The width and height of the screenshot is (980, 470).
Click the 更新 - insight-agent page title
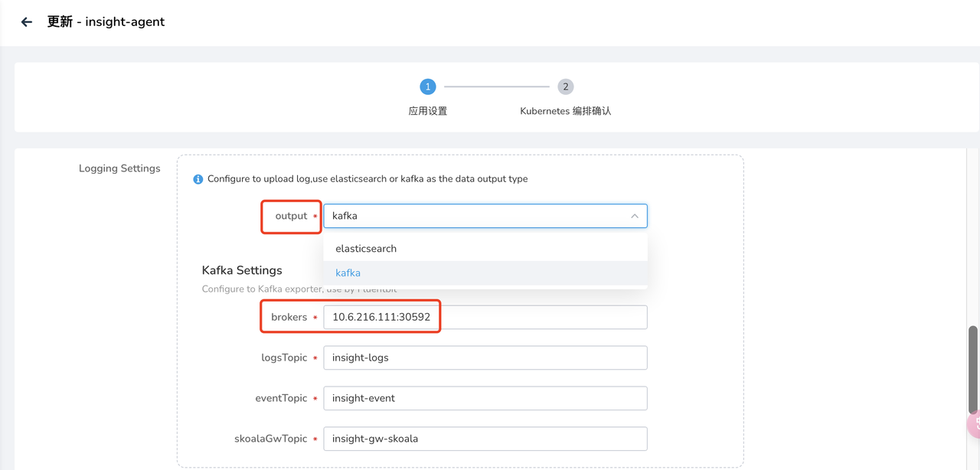coord(106,22)
